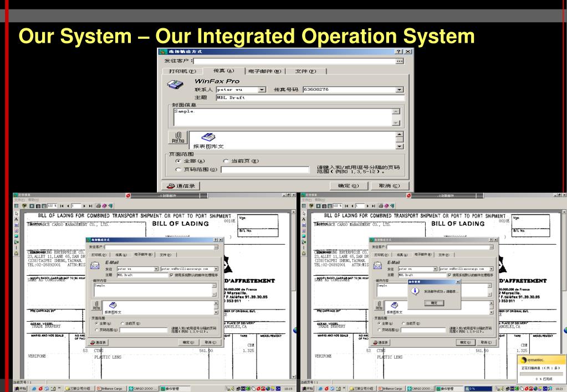This screenshot has height=392, width=567.
Task: Click the left preview vertical scrollbar
Action: 294,293
